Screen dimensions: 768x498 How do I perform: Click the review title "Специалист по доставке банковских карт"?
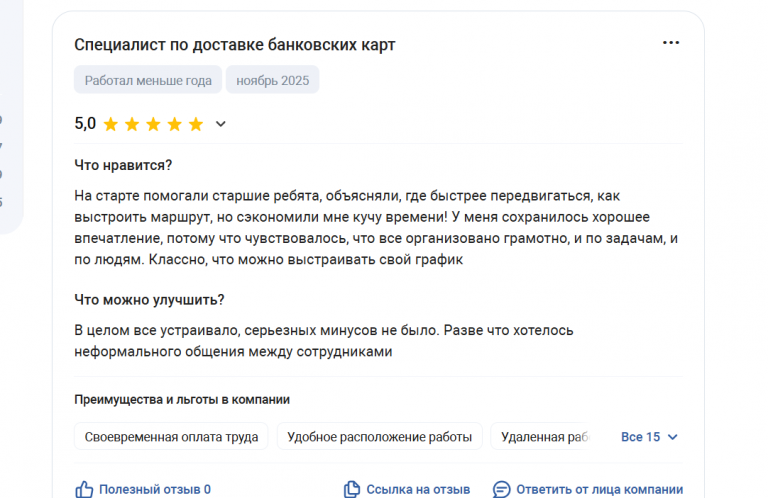(235, 45)
